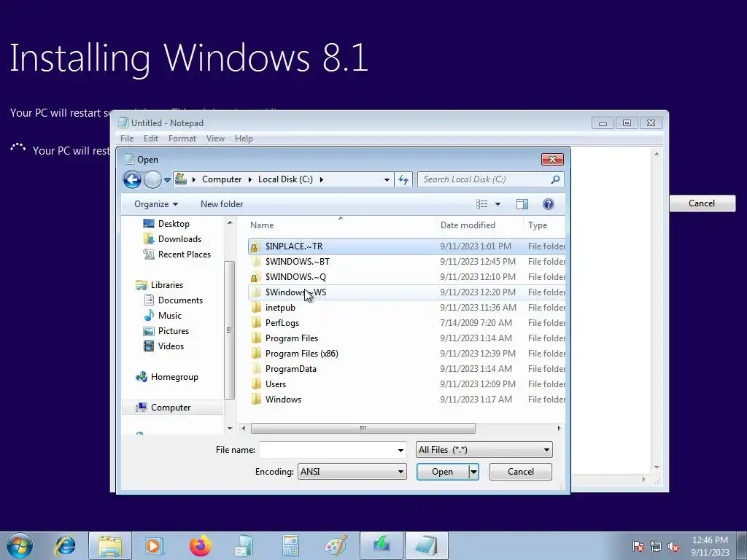
Task: Click the Forward arrow in Open dialog
Action: [152, 179]
